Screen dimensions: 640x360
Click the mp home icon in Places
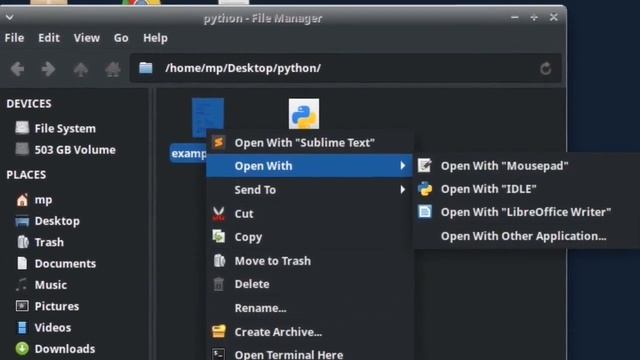tap(22, 200)
